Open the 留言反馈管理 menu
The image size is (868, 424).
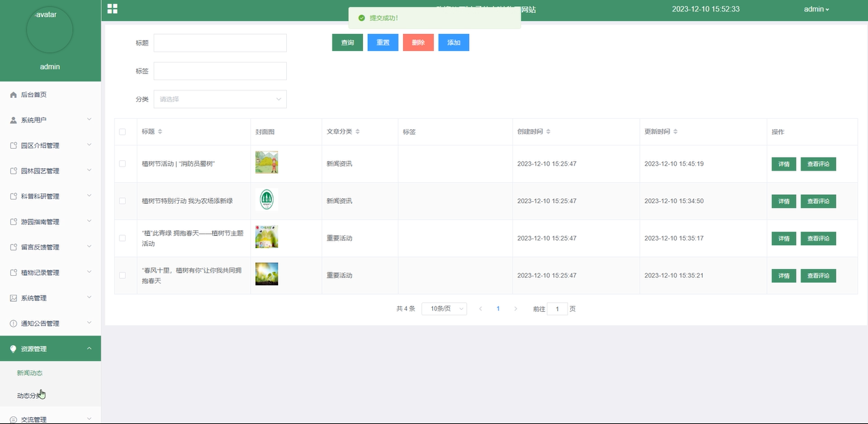click(50, 247)
